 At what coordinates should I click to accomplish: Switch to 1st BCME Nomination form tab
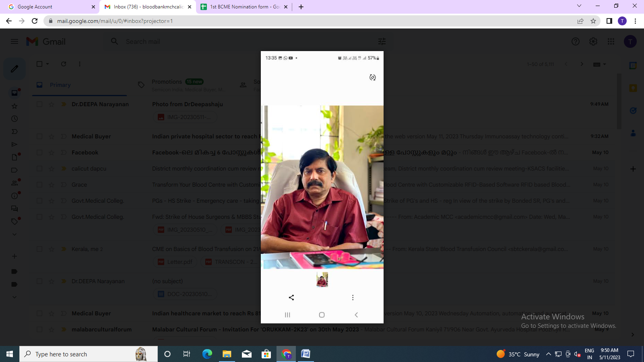244,6
